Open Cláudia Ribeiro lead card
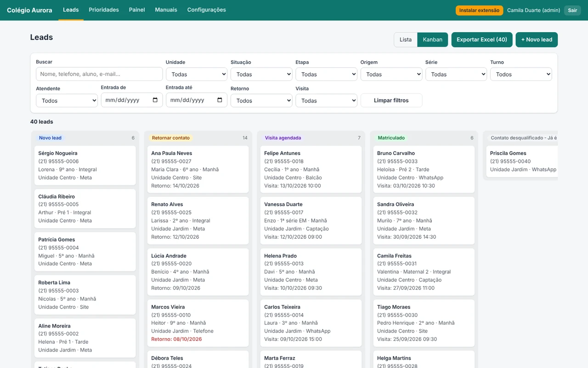Image resolution: width=588 pixels, height=368 pixels. (x=85, y=208)
